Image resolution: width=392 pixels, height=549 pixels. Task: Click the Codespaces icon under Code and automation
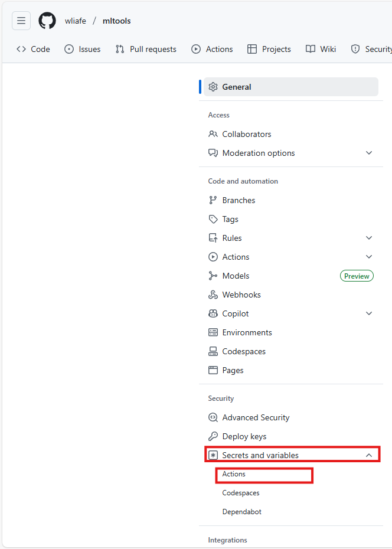(x=213, y=351)
